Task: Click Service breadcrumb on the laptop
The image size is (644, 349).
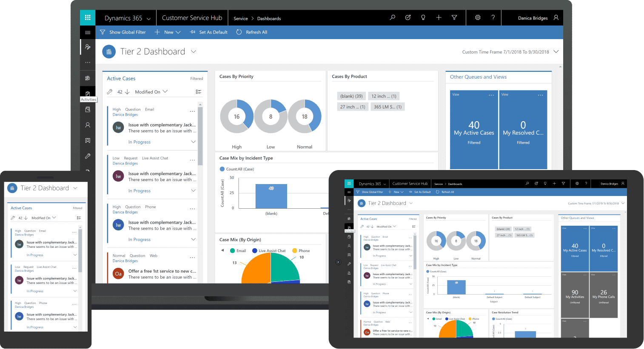Action: point(241,18)
